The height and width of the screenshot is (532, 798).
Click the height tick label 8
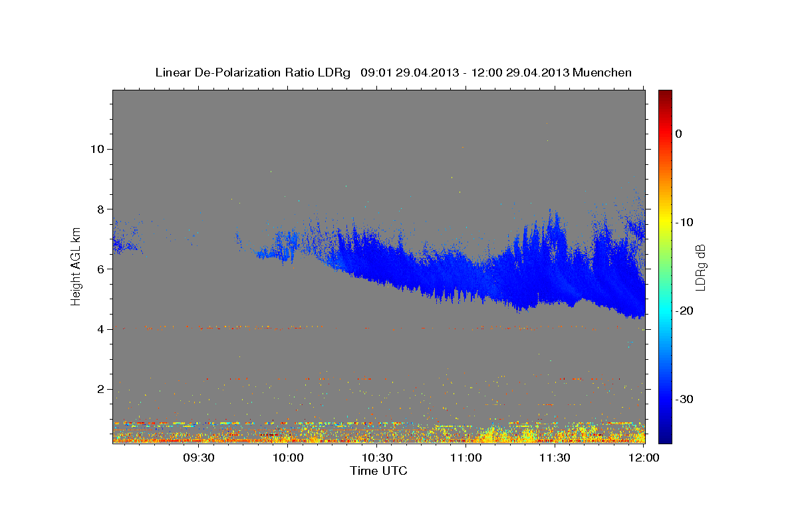pyautogui.click(x=102, y=209)
